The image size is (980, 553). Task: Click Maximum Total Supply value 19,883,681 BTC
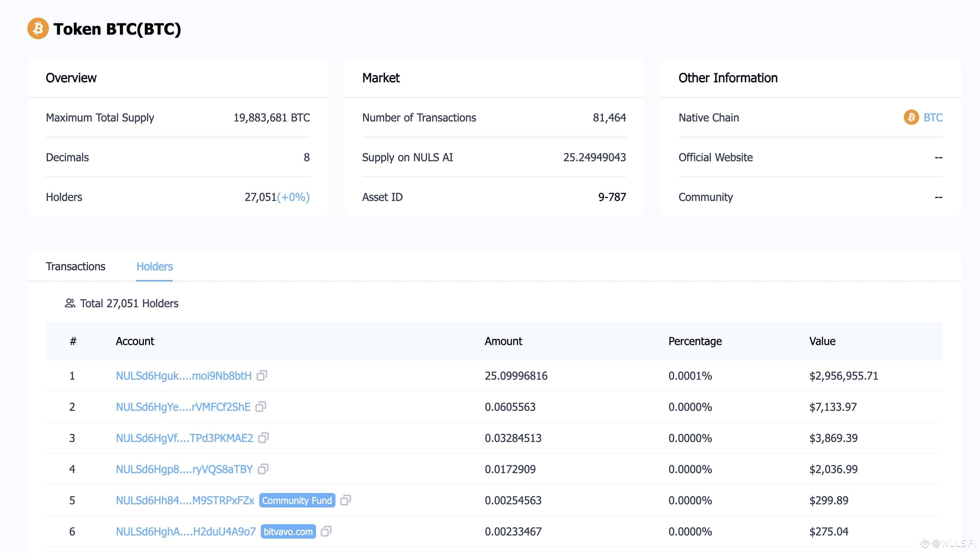coord(272,118)
